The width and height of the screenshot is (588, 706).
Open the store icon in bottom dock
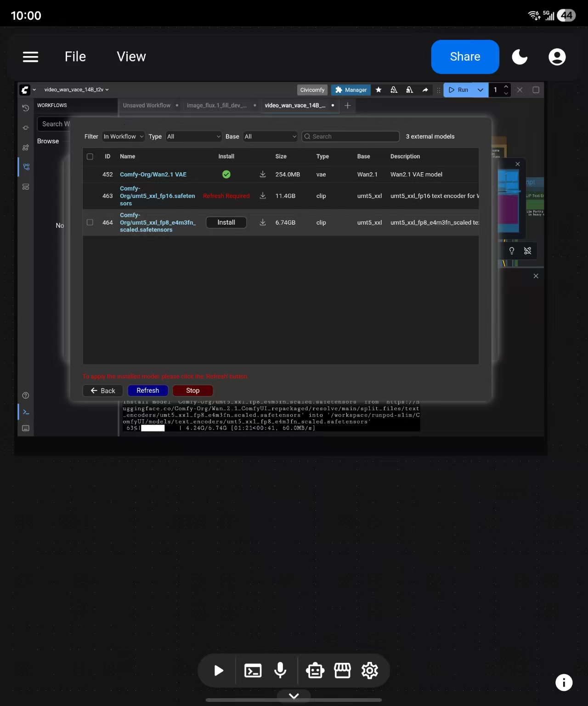pyautogui.click(x=342, y=671)
